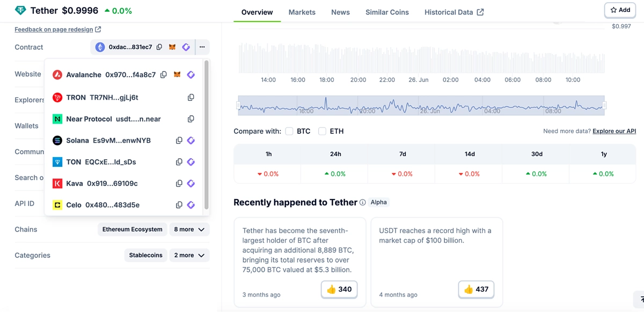Expand the 2 more categories dropdown

pyautogui.click(x=189, y=255)
